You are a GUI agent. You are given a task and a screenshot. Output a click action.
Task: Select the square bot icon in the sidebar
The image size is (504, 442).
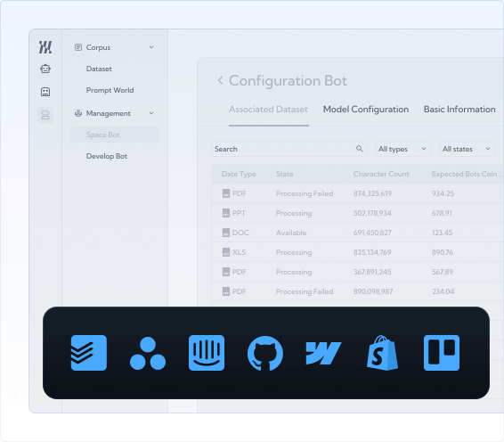pos(45,92)
